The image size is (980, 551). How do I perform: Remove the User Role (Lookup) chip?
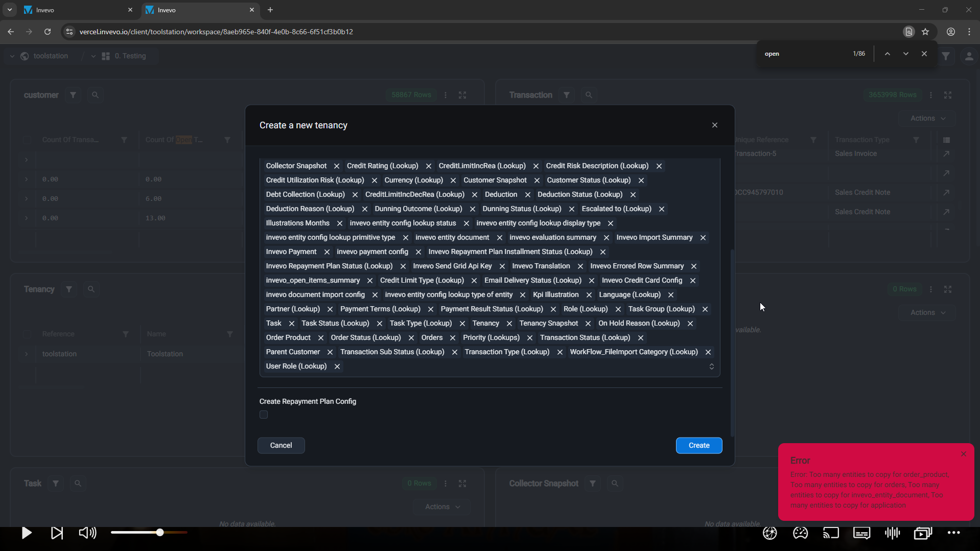coord(337,366)
